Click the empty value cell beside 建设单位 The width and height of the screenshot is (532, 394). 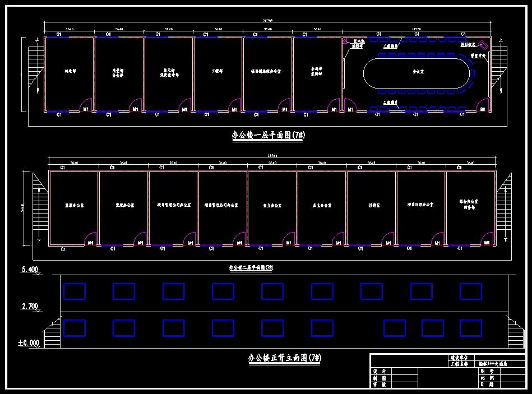[x=499, y=358]
